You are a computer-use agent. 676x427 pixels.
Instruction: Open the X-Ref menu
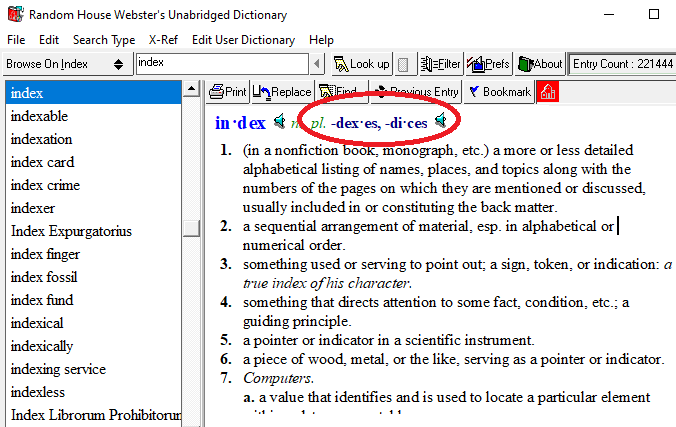pyautogui.click(x=164, y=40)
